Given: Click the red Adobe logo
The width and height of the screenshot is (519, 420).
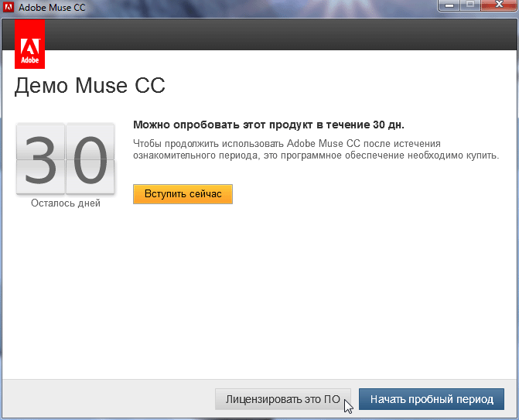Looking at the screenshot, I should pos(30,44).
